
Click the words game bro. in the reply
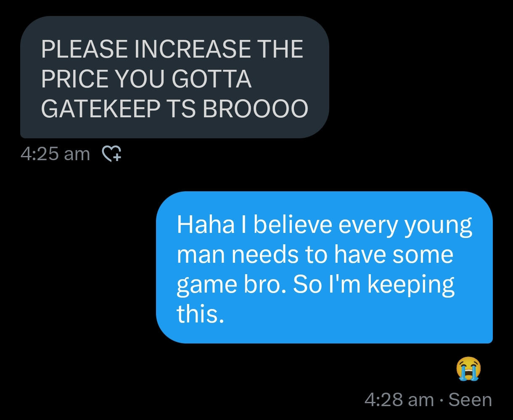pos(232,285)
